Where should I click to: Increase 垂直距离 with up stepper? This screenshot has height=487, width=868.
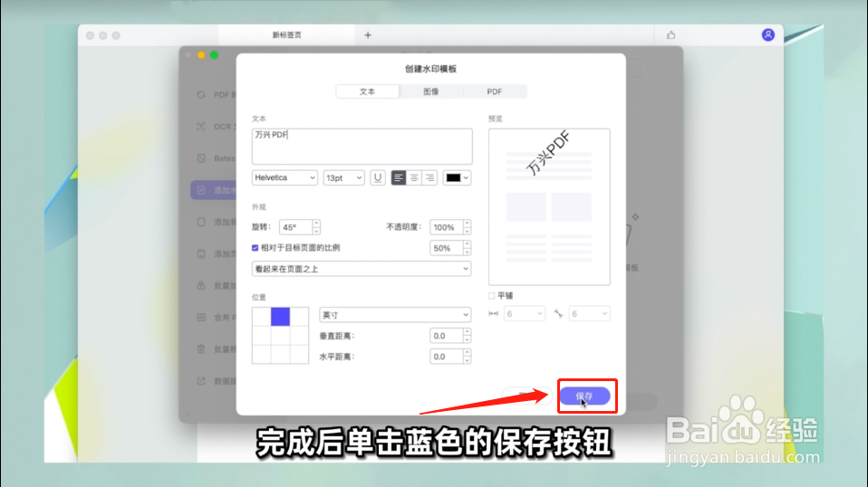tap(468, 331)
